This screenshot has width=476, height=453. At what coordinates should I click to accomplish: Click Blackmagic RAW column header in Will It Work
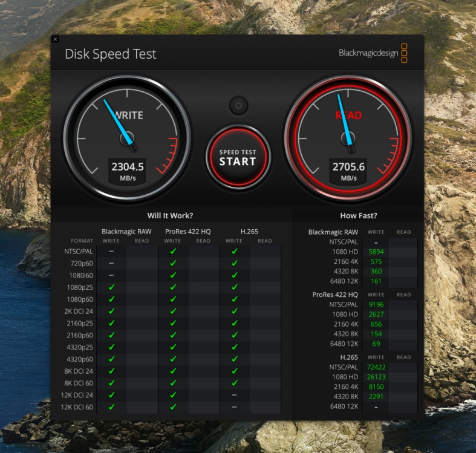(x=126, y=232)
